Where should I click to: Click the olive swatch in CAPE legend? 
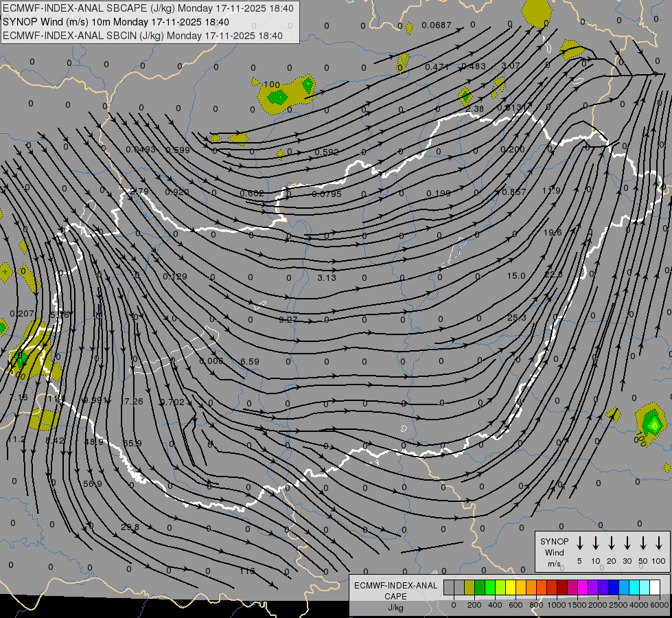tap(470, 587)
